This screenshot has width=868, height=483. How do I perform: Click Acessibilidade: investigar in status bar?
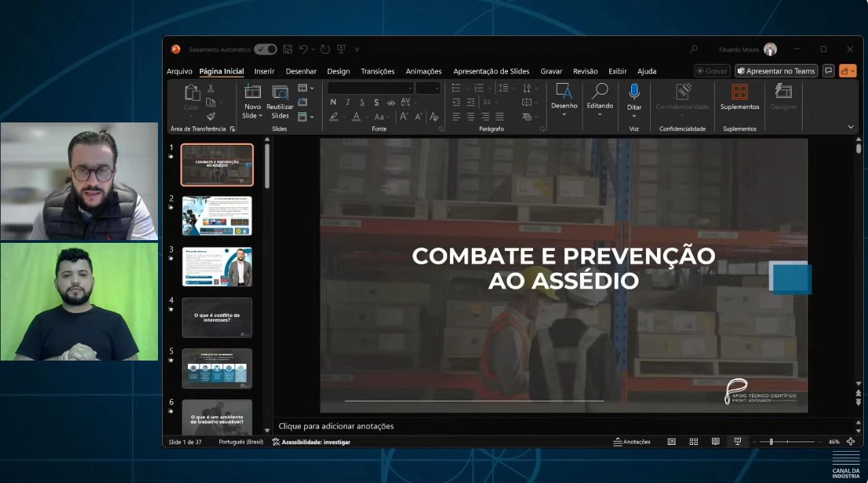point(311,442)
